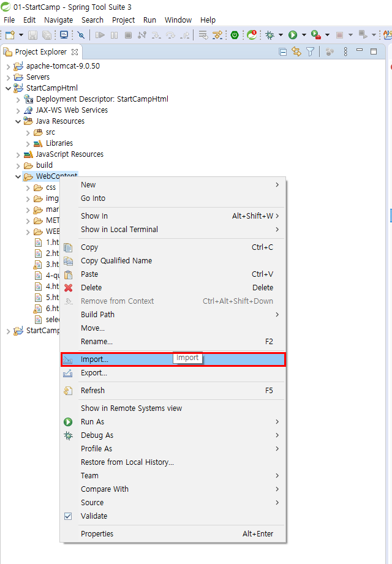Choose Import... in the context menu
This screenshot has height=564, width=392.
[173, 359]
